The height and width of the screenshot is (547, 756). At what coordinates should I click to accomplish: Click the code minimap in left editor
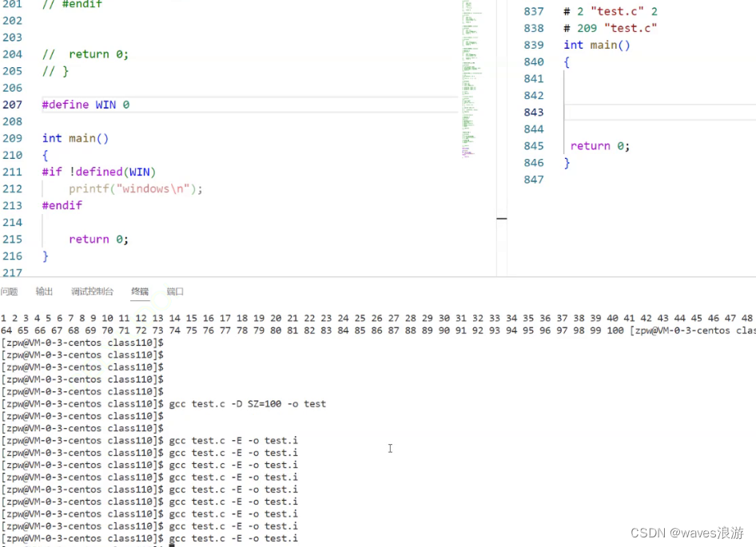pyautogui.click(x=472, y=80)
